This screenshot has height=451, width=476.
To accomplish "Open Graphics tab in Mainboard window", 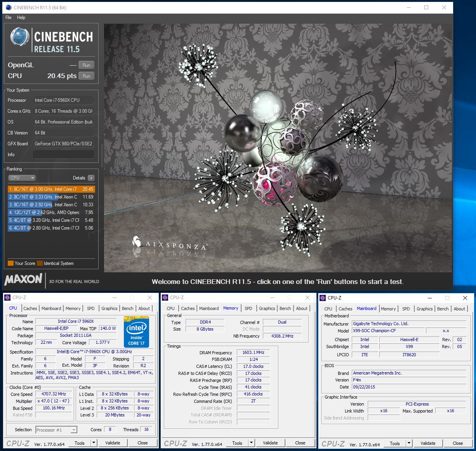I will pos(425,309).
